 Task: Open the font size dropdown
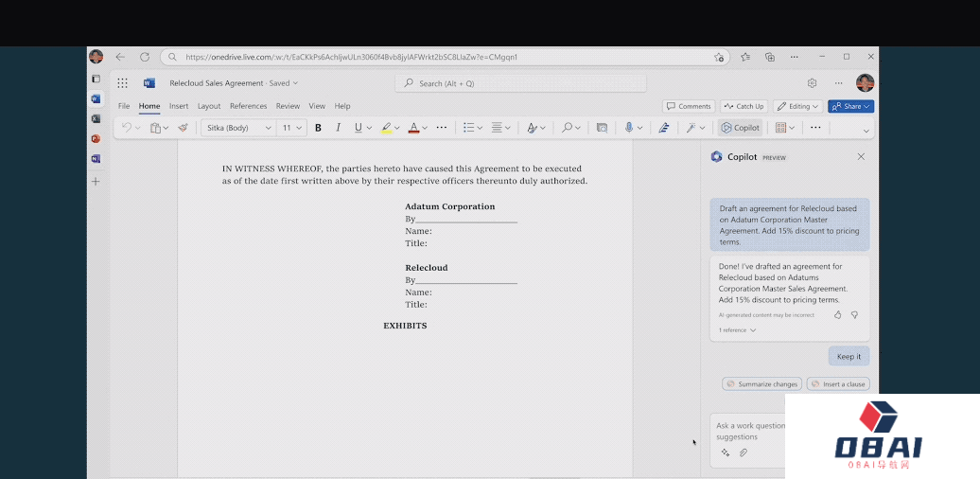292,128
